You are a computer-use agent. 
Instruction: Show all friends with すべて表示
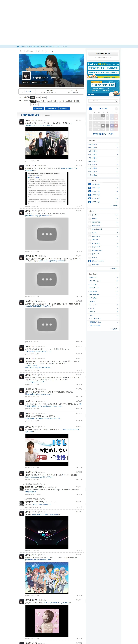pos(114,268)
